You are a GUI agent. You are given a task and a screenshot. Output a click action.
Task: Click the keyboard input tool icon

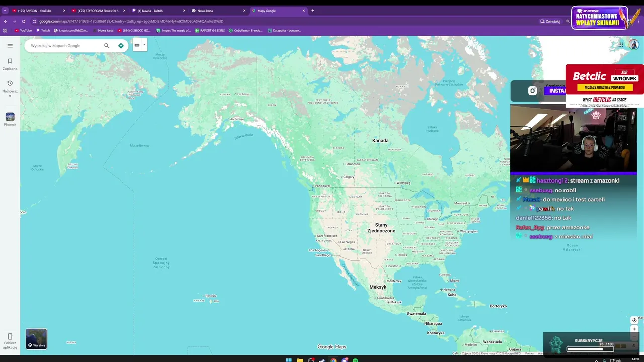137,45
